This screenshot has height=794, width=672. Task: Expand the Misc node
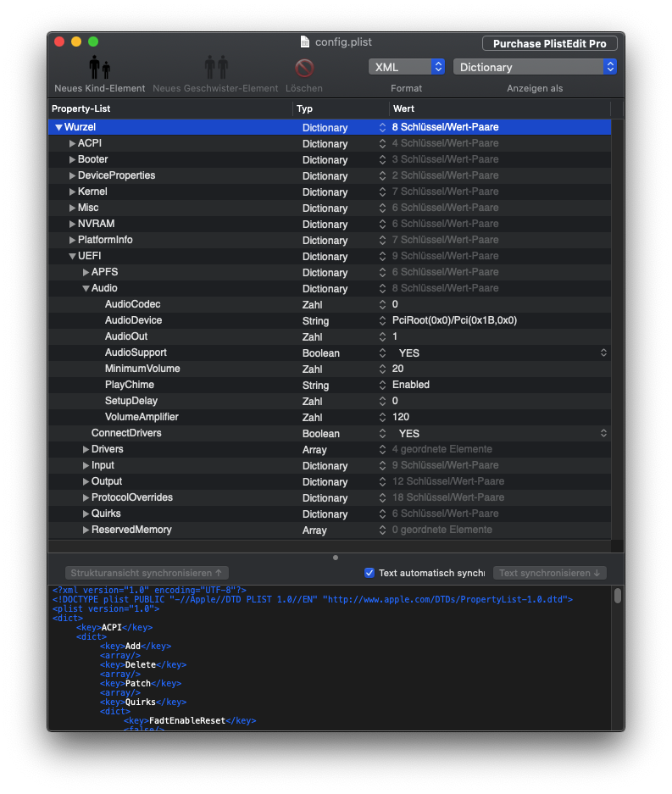(x=72, y=208)
